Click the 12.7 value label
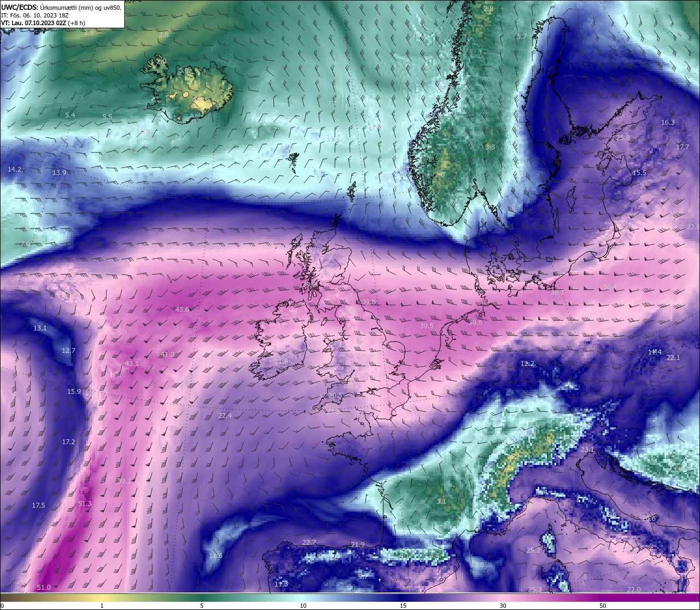 [68, 351]
